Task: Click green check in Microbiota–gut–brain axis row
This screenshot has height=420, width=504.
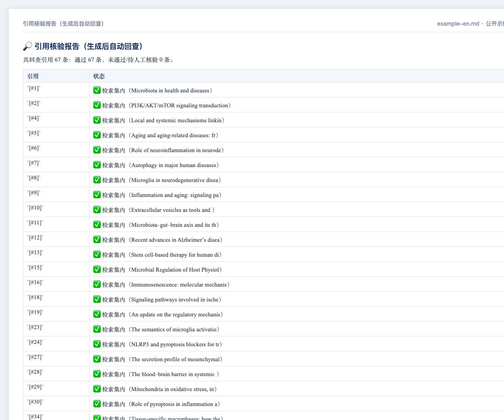Action: [97, 224]
